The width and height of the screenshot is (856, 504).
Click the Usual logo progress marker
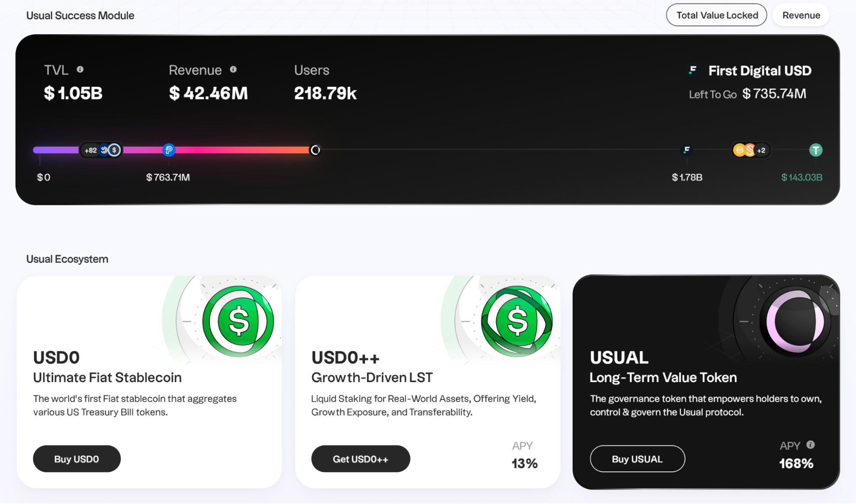pyautogui.click(x=315, y=150)
